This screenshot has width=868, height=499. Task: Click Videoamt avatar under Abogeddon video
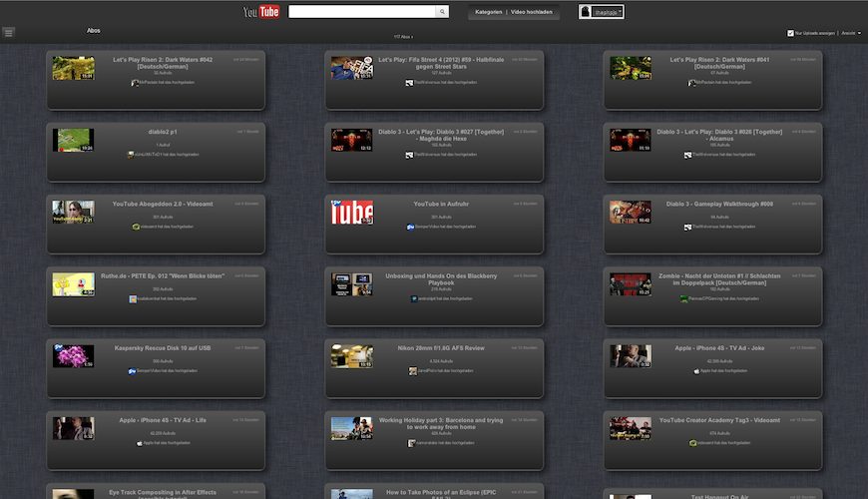click(136, 227)
